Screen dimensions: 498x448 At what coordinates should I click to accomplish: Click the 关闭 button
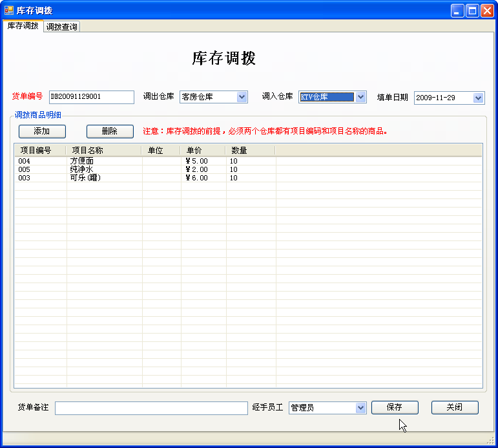(x=455, y=407)
